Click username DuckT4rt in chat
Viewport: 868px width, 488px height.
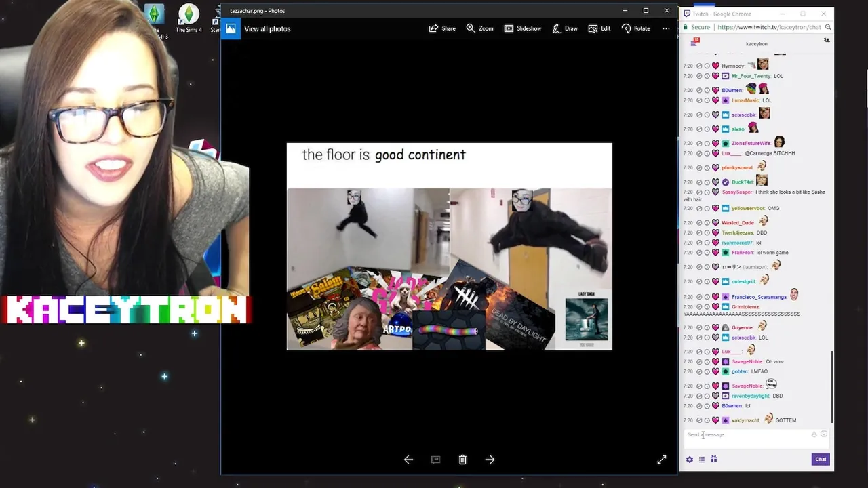pyautogui.click(x=743, y=182)
